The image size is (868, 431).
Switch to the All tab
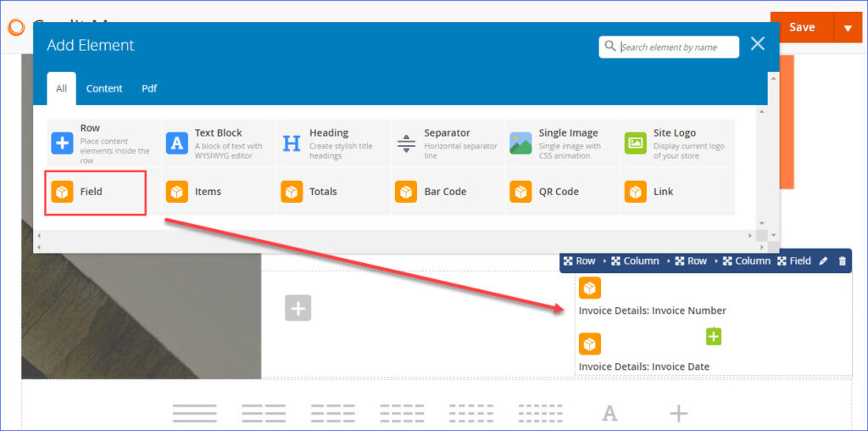[x=61, y=88]
